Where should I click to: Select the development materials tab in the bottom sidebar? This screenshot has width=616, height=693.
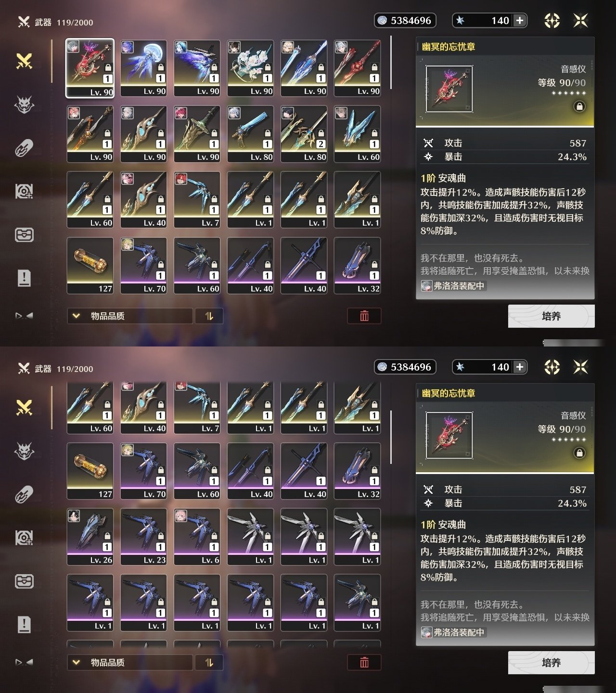[24, 538]
